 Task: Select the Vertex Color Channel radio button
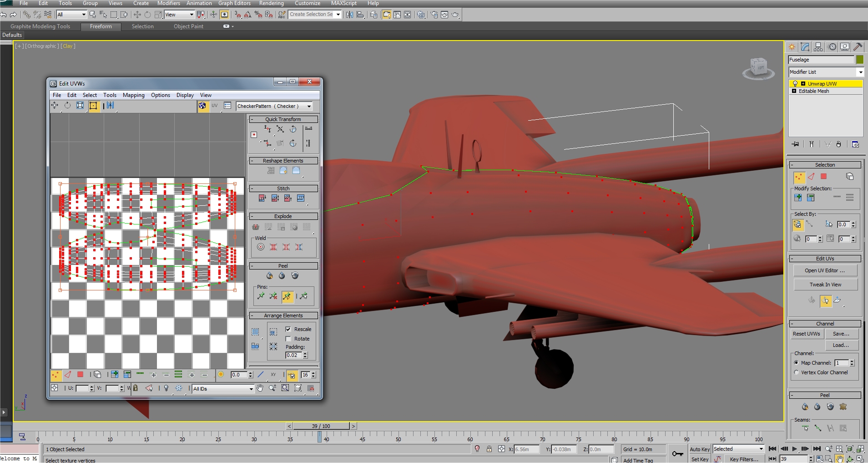797,372
